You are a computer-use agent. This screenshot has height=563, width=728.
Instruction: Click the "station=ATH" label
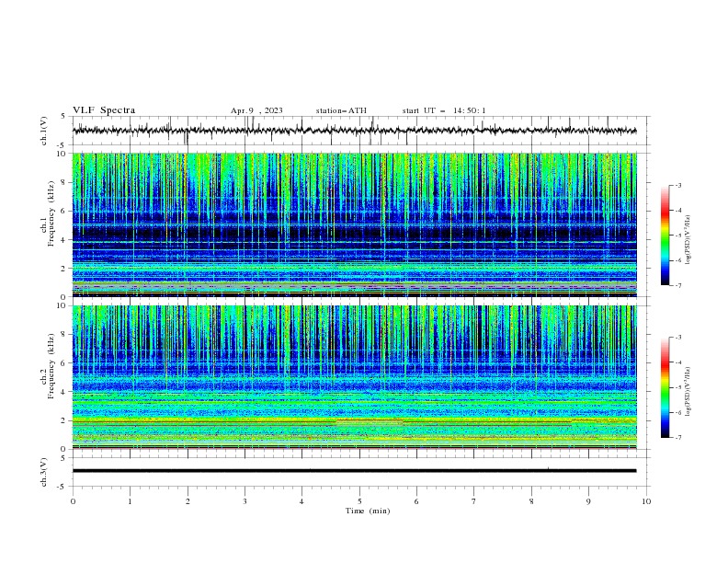(341, 110)
